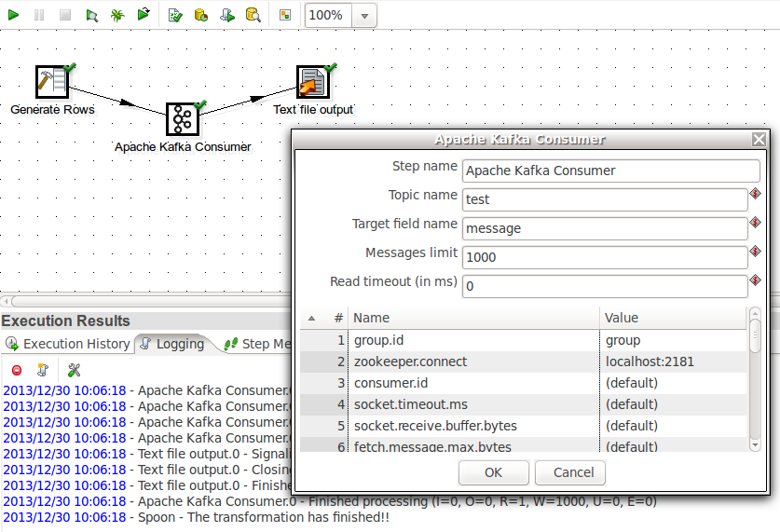
Task: Sort the table using the header arrow
Action: tap(311, 319)
